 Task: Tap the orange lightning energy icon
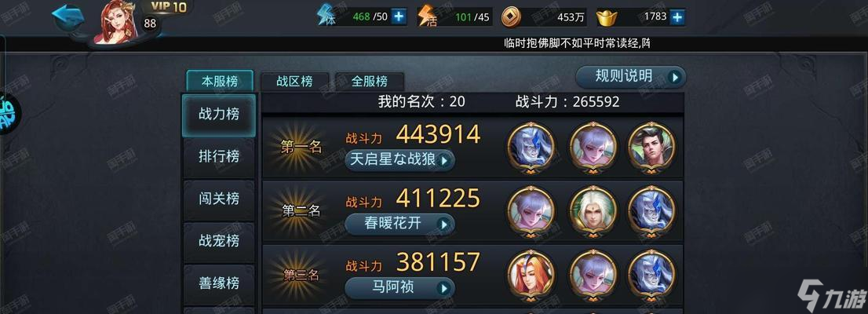pyautogui.click(x=427, y=16)
